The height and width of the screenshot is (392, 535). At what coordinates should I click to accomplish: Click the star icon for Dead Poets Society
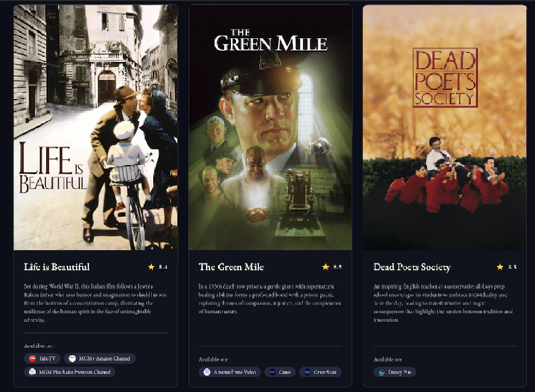pyautogui.click(x=500, y=267)
